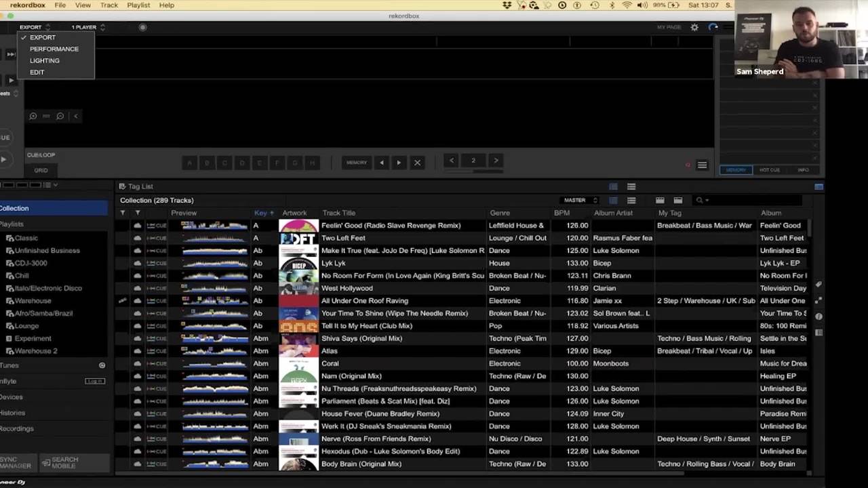Switch to the HOT CUE tab
This screenshot has width=868, height=488.
[x=770, y=170]
